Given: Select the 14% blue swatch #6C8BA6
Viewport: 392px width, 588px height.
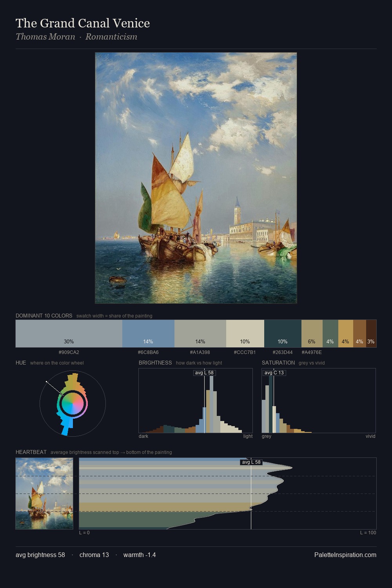Looking at the screenshot, I should (148, 334).
